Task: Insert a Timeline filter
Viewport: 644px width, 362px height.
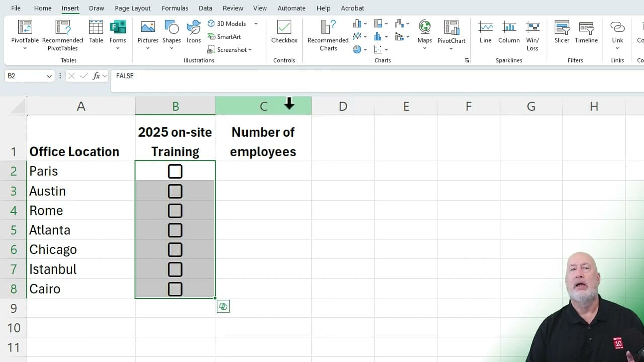Action: coord(586,31)
